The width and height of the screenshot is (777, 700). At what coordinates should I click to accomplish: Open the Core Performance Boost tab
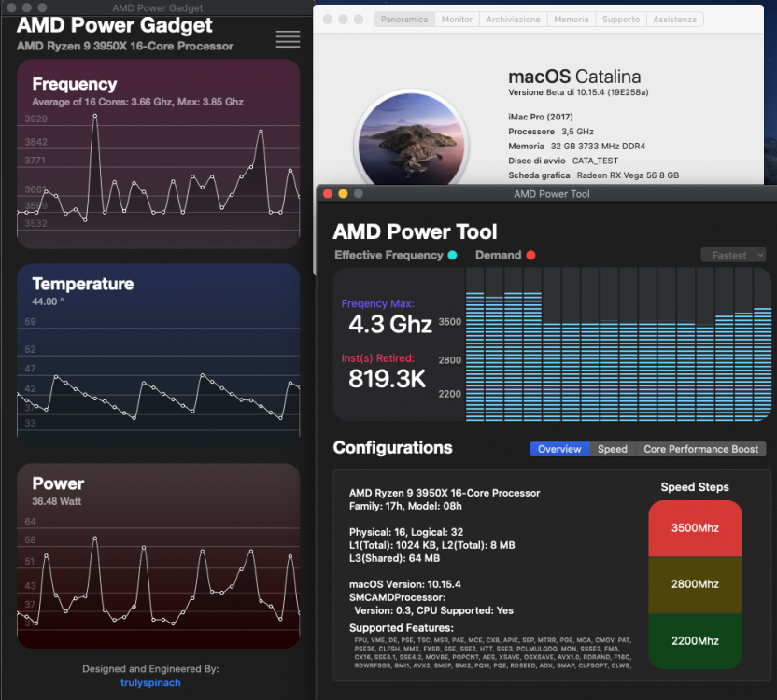pyautogui.click(x=700, y=449)
